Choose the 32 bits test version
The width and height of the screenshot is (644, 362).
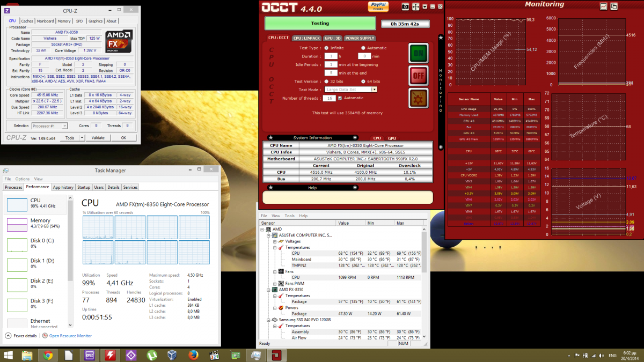click(x=326, y=81)
